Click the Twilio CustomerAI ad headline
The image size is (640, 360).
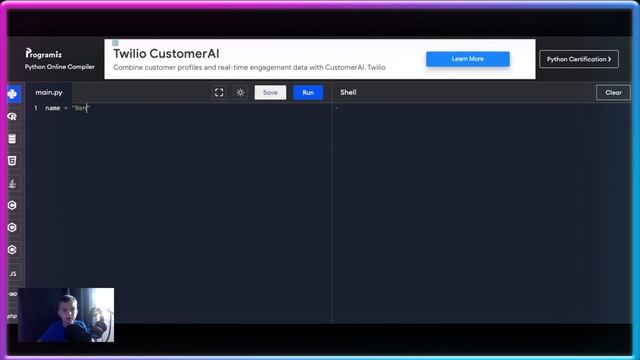pyautogui.click(x=166, y=53)
